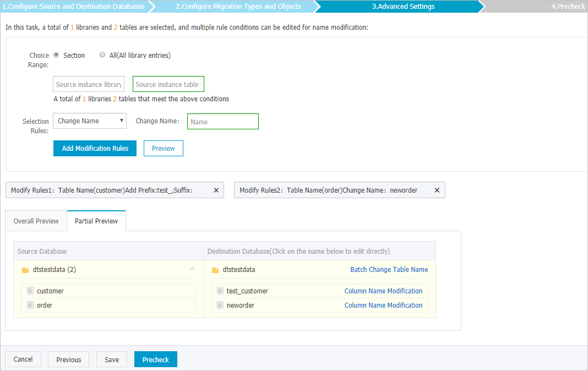Open the 2.Configure Migration Types and Objects step
The image size is (588, 371).
coord(238,7)
